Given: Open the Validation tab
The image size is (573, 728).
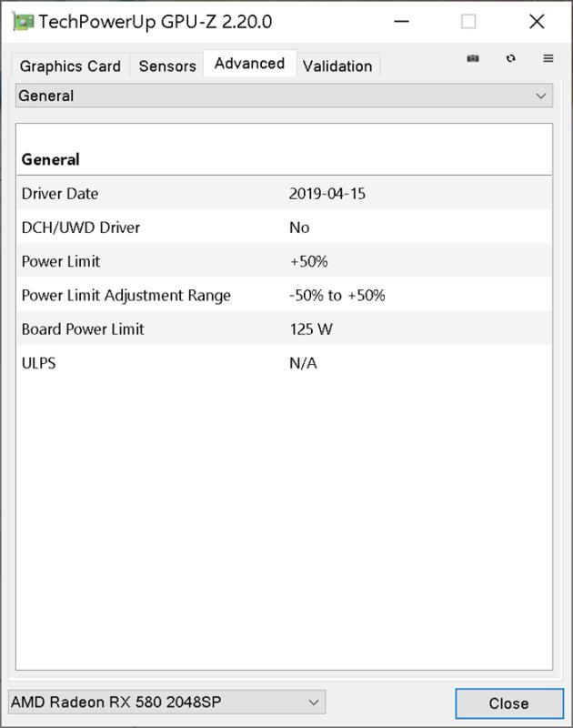Looking at the screenshot, I should (337, 66).
